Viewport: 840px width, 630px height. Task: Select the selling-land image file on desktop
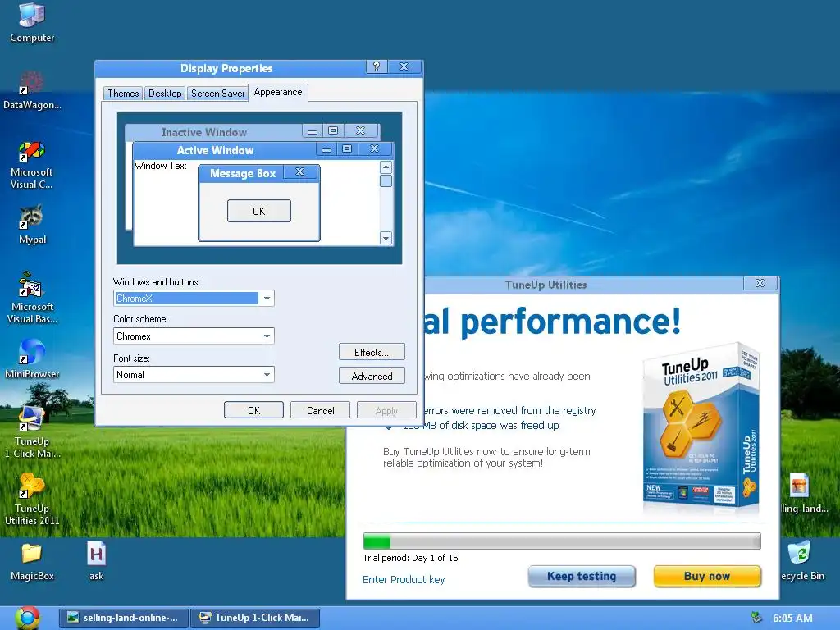pos(802,493)
